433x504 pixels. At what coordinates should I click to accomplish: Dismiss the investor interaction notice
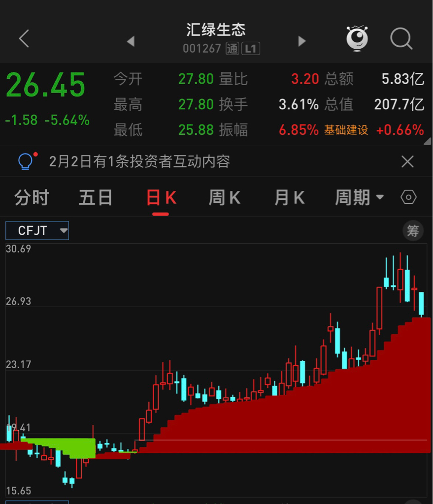point(407,161)
